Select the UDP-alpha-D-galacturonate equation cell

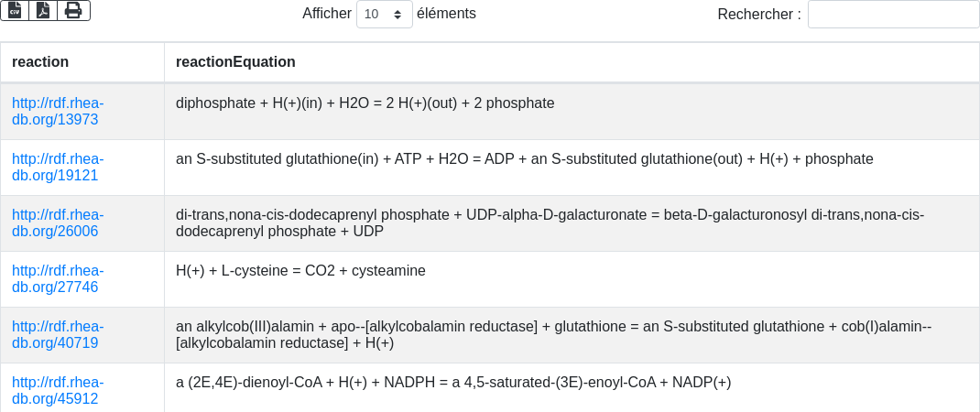[550, 223]
